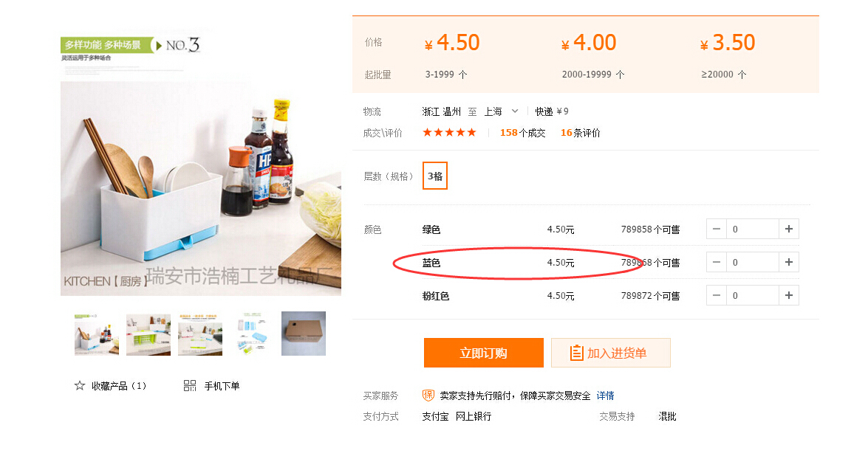
Task: Decrease pink color quantity with minus
Action: (x=717, y=295)
